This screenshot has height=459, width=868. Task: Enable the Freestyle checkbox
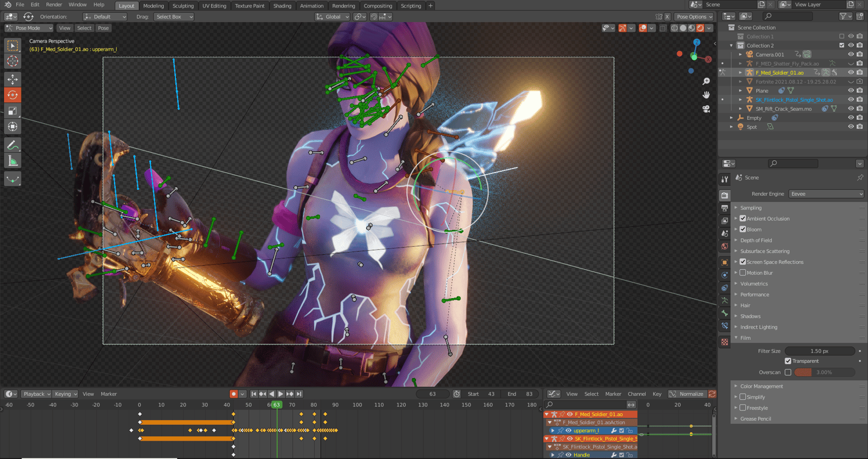(x=743, y=407)
